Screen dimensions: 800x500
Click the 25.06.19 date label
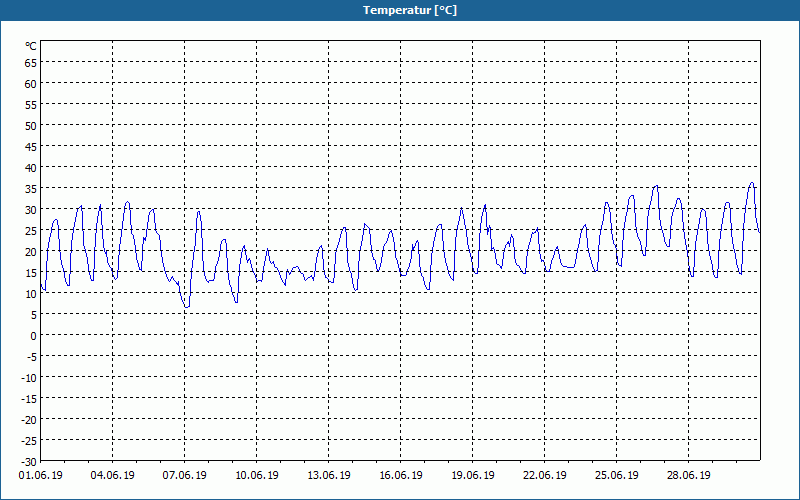coord(616,476)
